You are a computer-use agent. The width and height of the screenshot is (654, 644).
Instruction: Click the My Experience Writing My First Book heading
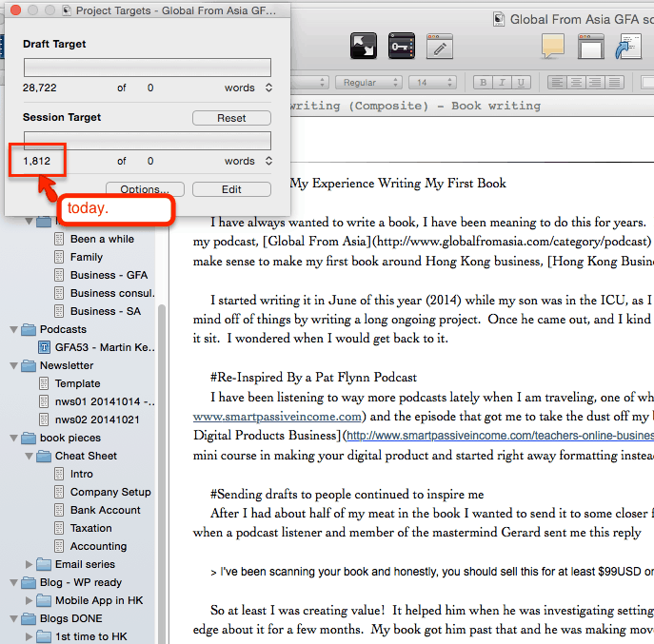(x=398, y=184)
